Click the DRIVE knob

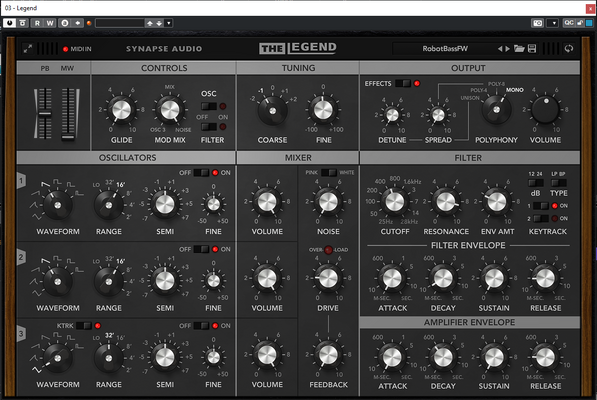click(328, 278)
